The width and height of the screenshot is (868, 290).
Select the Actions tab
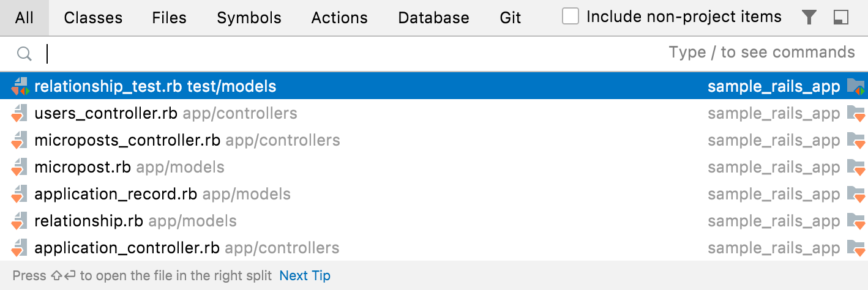[x=340, y=18]
